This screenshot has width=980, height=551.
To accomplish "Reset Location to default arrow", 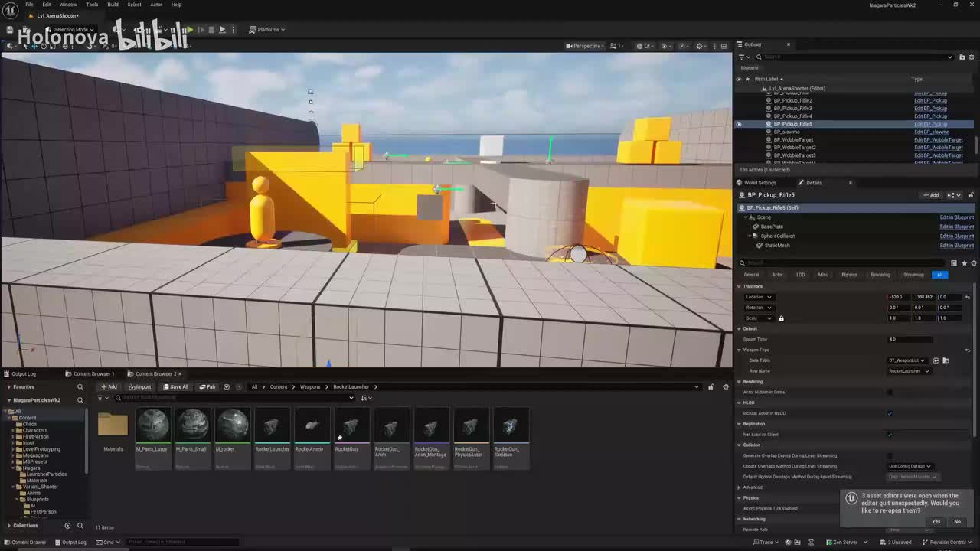I will [968, 297].
